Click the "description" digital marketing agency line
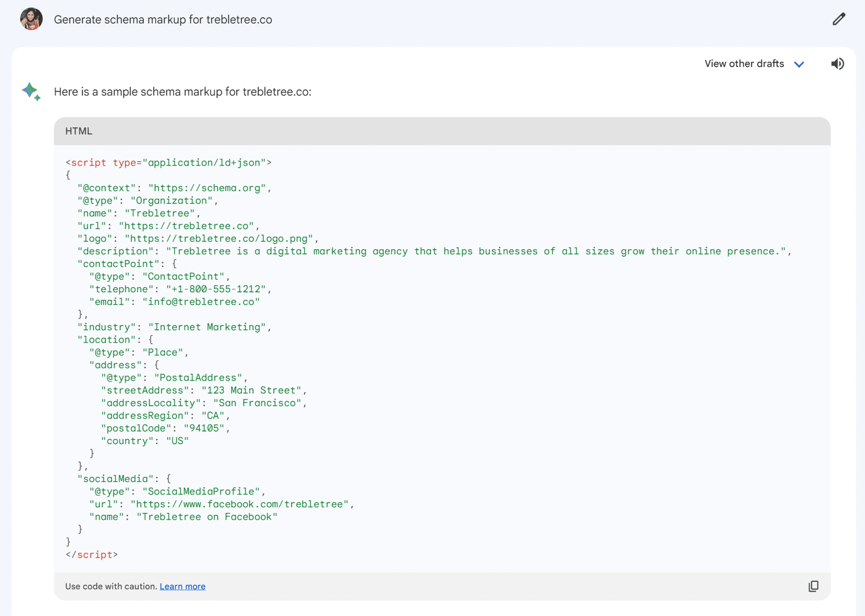The width and height of the screenshot is (865, 616). point(435,251)
